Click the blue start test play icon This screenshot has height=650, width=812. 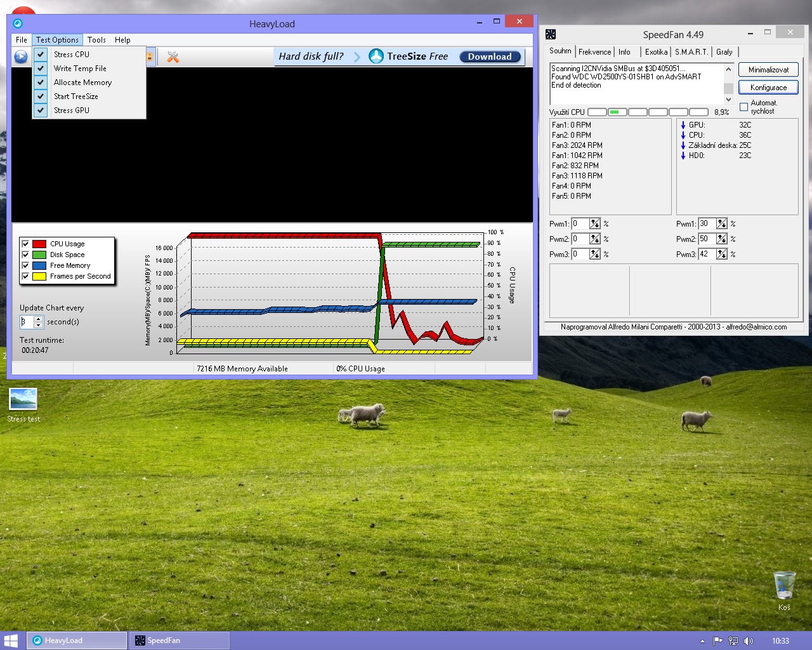21,57
